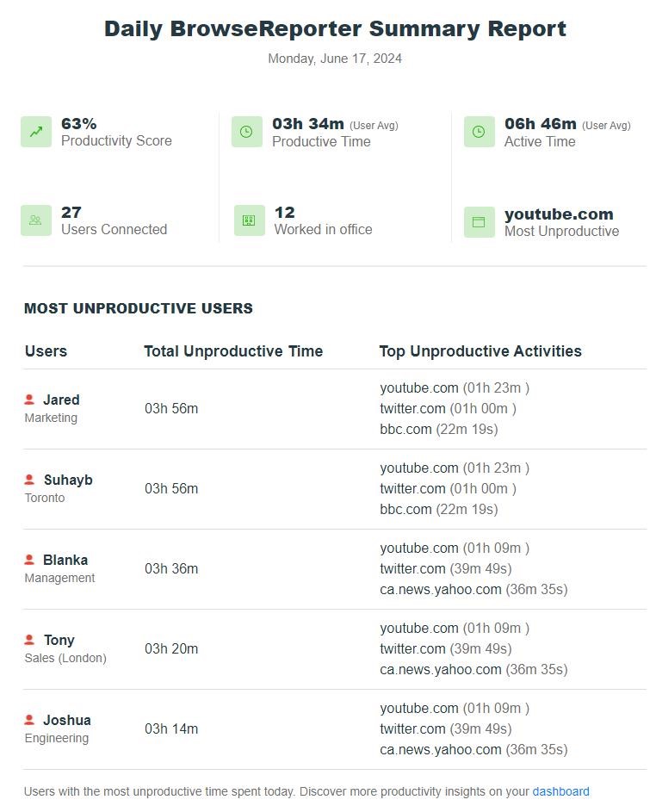Click Joshua's 03h 14m unproductive time

tap(170, 728)
